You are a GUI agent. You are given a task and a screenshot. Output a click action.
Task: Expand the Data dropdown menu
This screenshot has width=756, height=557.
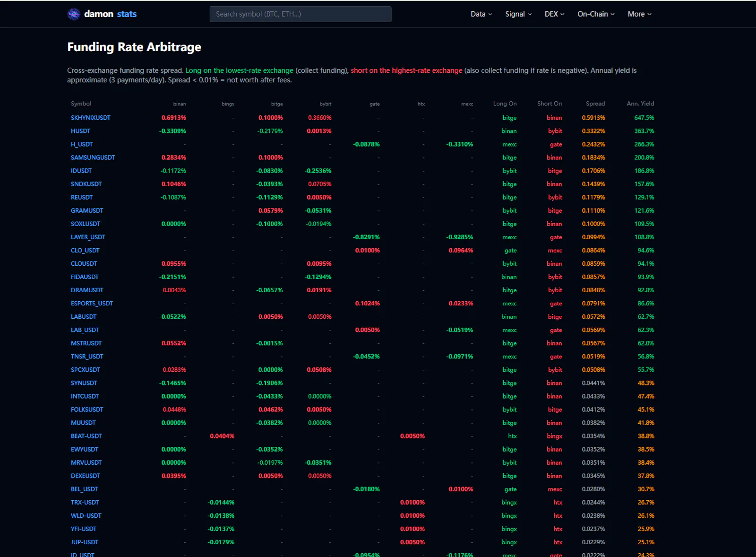[481, 14]
